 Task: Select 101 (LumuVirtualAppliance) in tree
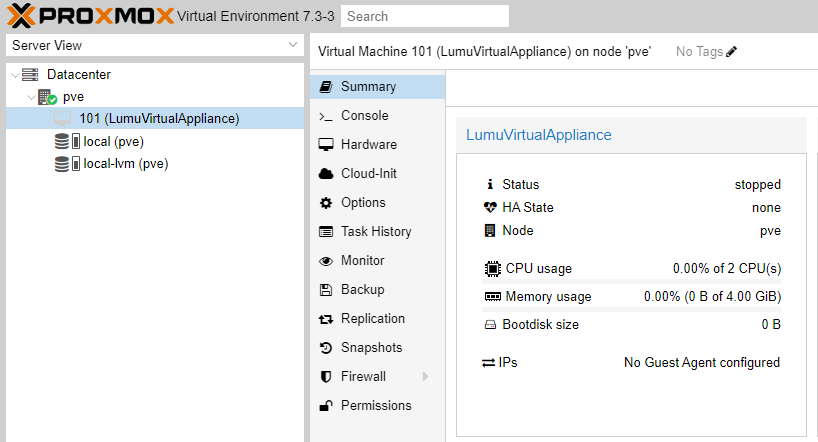click(x=159, y=119)
